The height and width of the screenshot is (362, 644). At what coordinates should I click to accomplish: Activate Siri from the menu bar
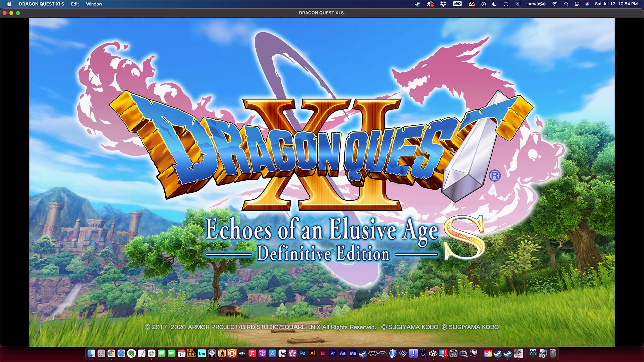coord(587,4)
